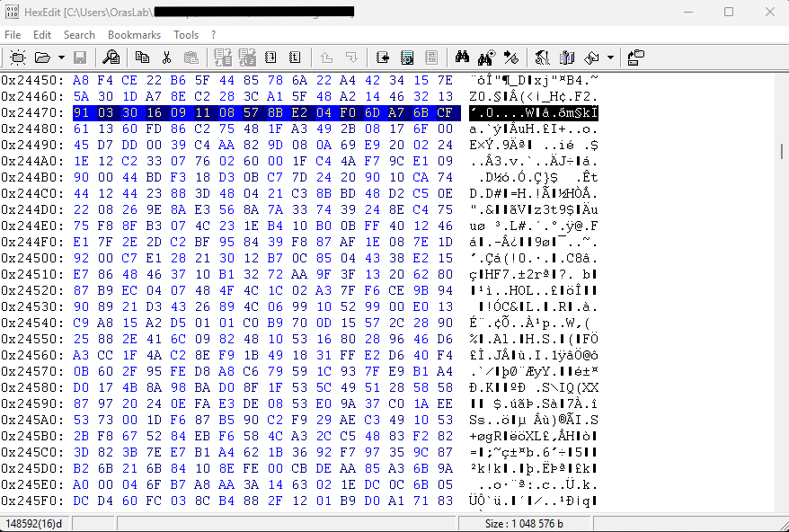Click the ASCII text of row 0x24520
The width and height of the screenshot is (789, 532).
(x=534, y=290)
